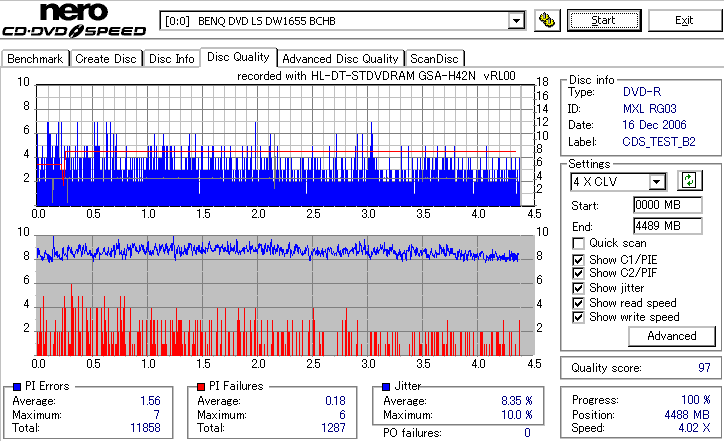The image size is (724, 441).
Task: Click the PI Failures maximum value 6
Action: pyautogui.click(x=342, y=415)
